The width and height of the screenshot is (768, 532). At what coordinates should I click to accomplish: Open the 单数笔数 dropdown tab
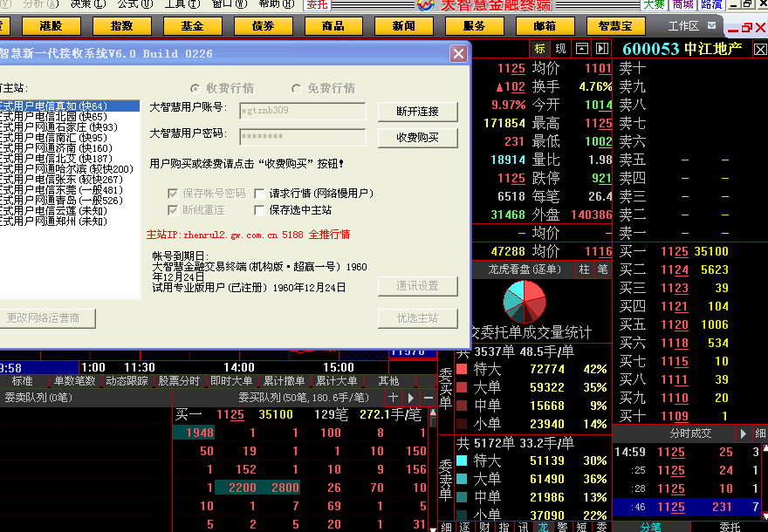[74, 381]
